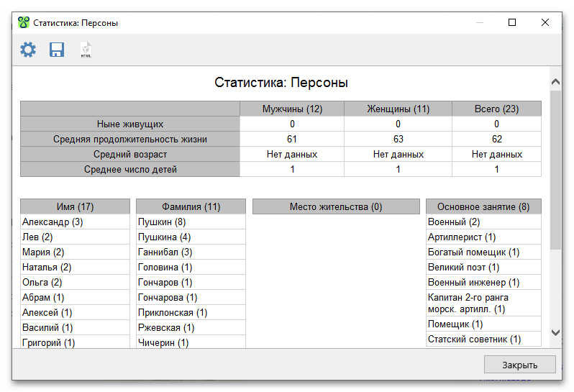This screenshot has height=392, width=574.
Task: Click the scroll down arrow of the scrollbar
Action: pyautogui.click(x=556, y=332)
